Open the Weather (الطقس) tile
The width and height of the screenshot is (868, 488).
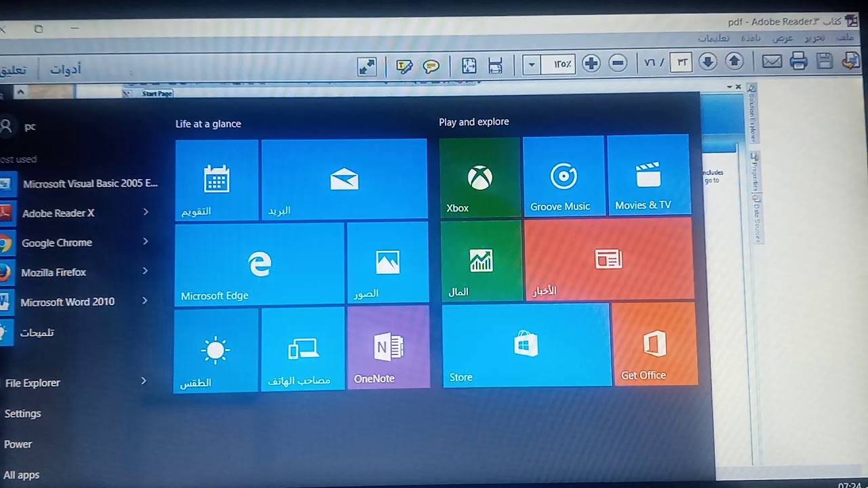(216, 350)
